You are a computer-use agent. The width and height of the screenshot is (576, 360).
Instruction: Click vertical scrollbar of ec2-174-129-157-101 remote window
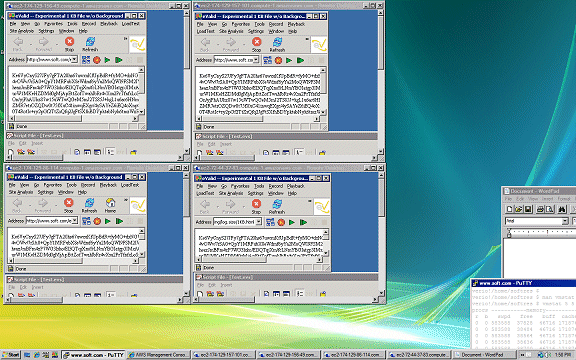coord(381,81)
